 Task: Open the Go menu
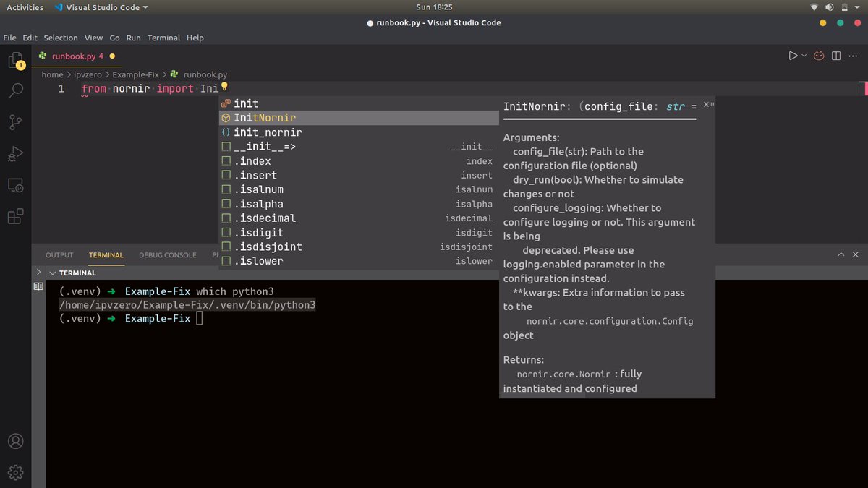pyautogui.click(x=115, y=38)
